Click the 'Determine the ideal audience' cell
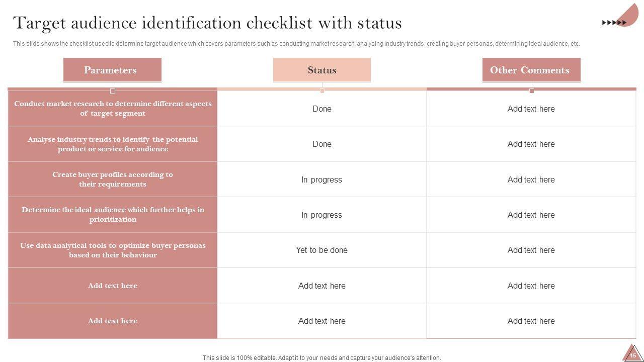Image resolution: width=644 pixels, height=362 pixels. 113,215
